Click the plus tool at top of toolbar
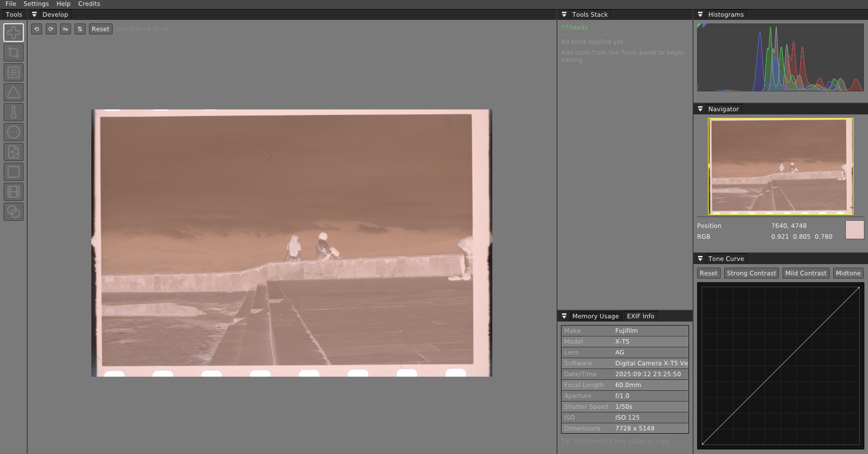868x454 pixels. (14, 32)
